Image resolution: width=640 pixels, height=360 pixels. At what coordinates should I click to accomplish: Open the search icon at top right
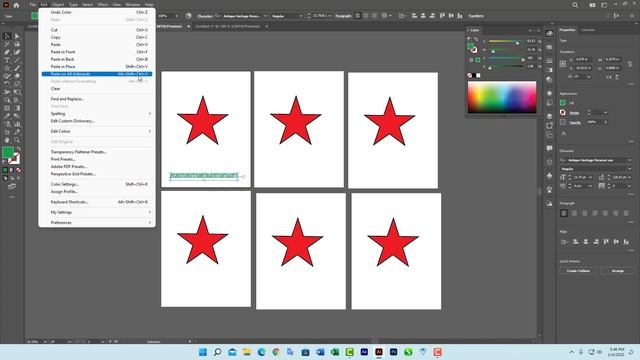coord(575,5)
